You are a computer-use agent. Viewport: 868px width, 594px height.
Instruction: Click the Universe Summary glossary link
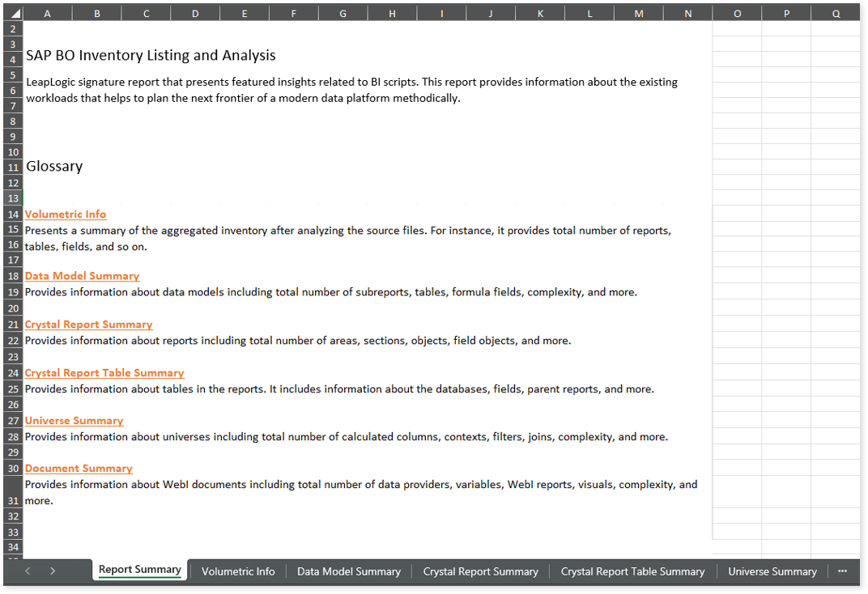click(x=74, y=421)
